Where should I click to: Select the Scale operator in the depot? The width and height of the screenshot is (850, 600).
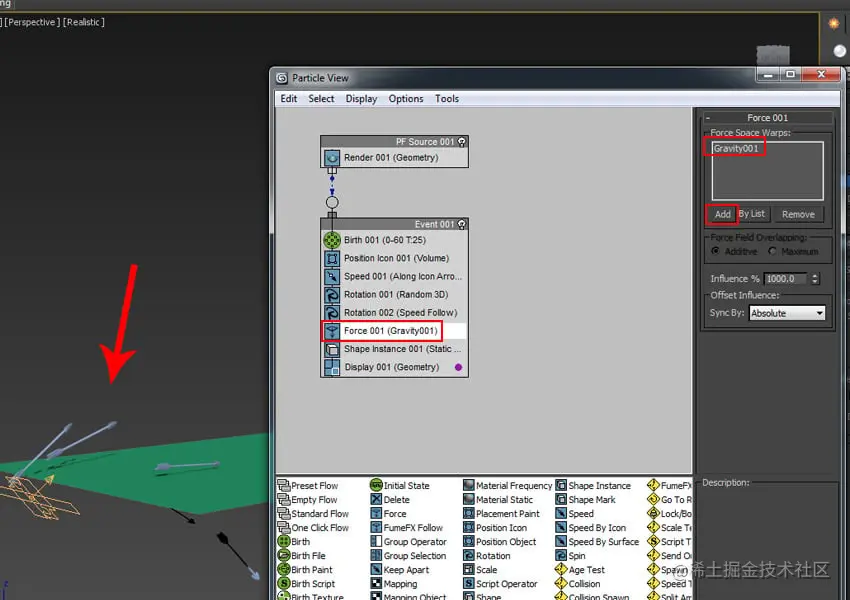click(480, 570)
